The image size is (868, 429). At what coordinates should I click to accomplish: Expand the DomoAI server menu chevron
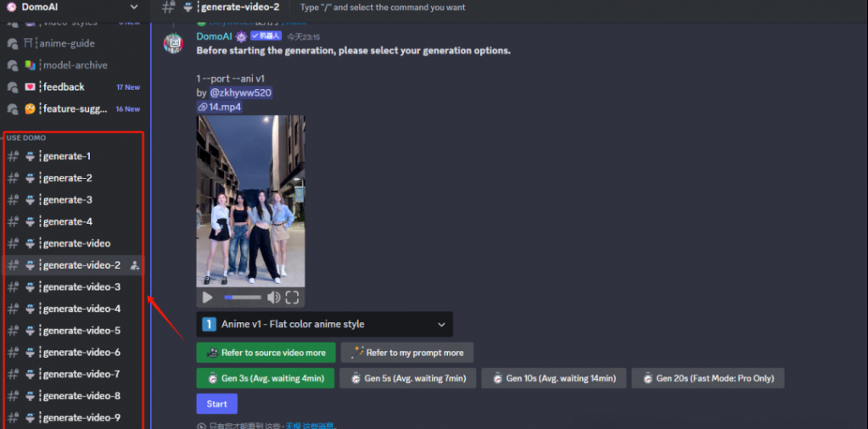pyautogui.click(x=133, y=7)
